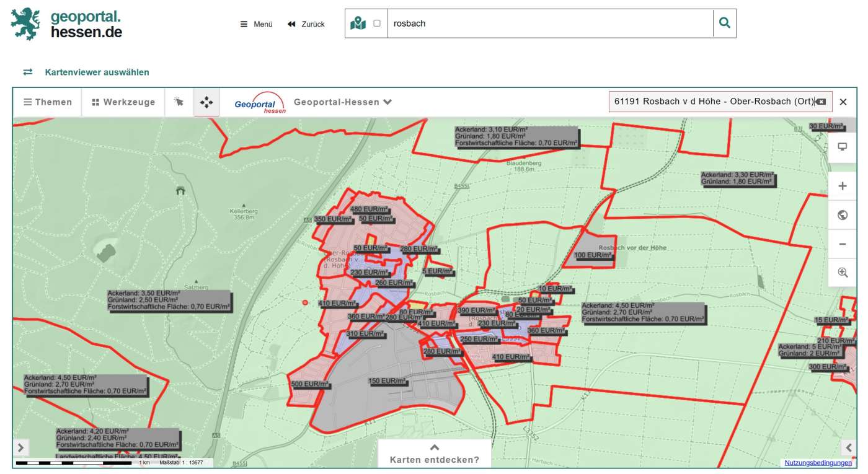868x474 pixels.
Task: Open the Nutzungsbedingungen link
Action: (x=818, y=463)
